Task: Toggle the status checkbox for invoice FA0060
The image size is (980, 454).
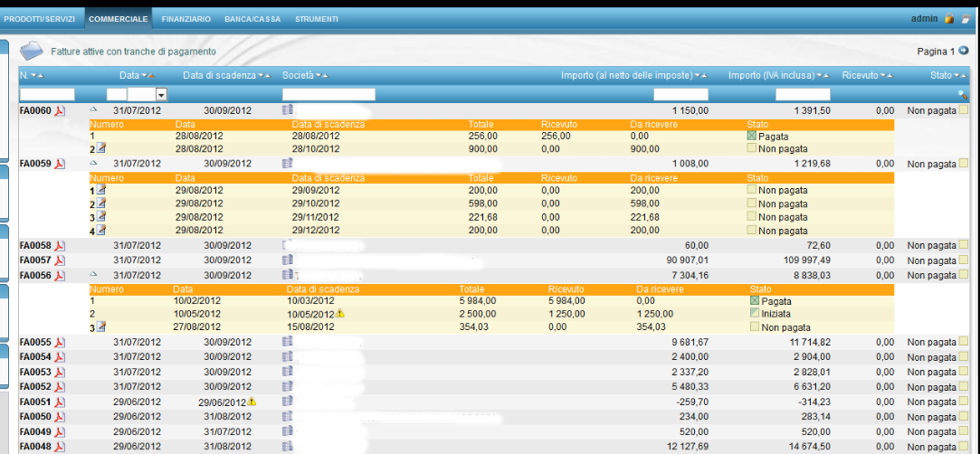Action: coord(964,110)
